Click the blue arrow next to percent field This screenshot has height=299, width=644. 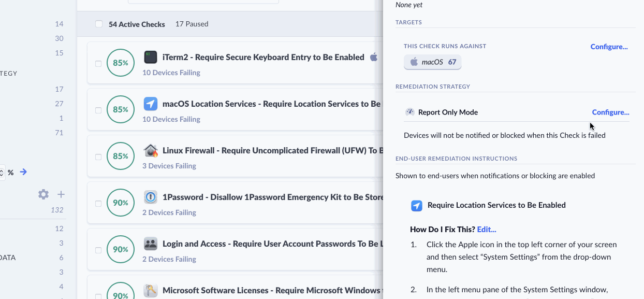(x=23, y=172)
